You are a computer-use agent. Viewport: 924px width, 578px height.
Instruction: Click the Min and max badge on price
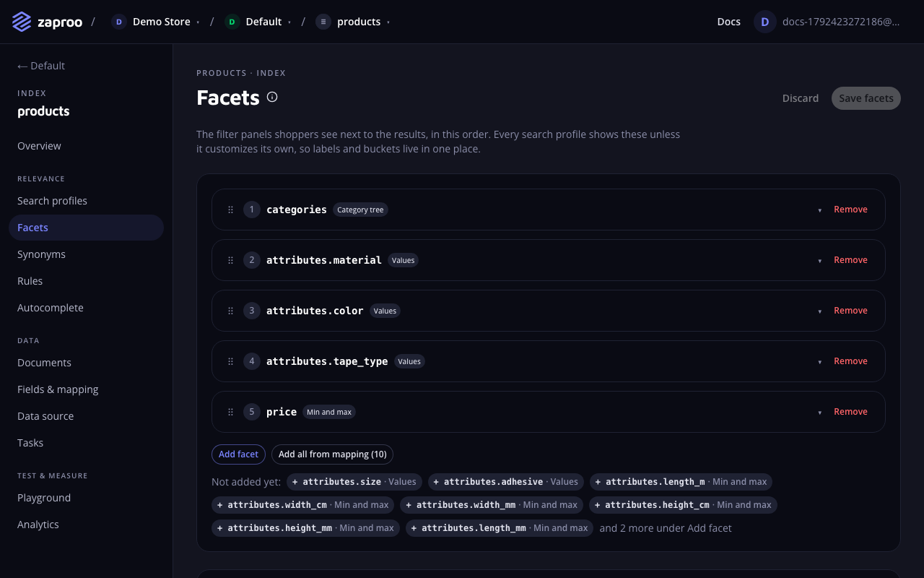[x=329, y=413]
